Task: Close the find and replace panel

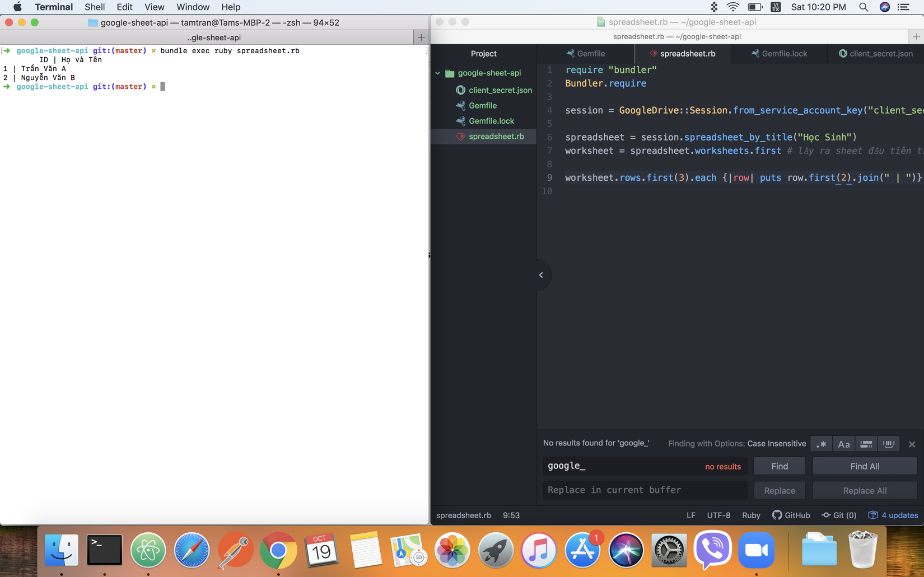Action: pos(912,444)
